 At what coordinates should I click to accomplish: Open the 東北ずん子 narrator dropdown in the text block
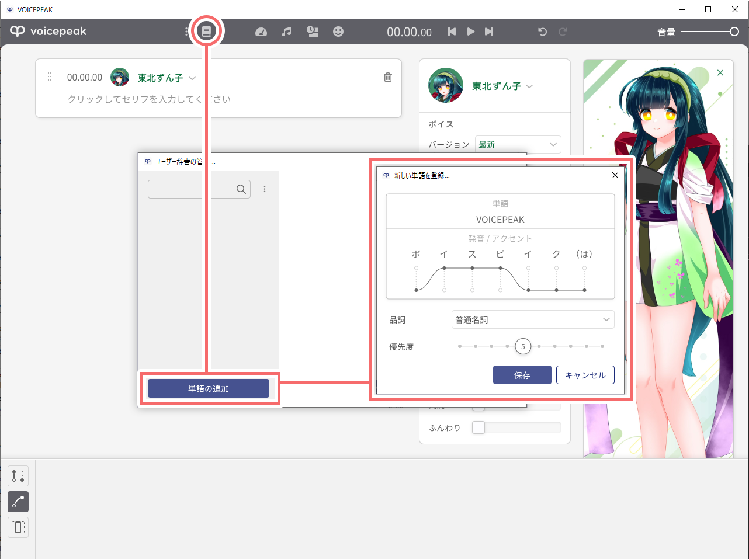pos(167,78)
